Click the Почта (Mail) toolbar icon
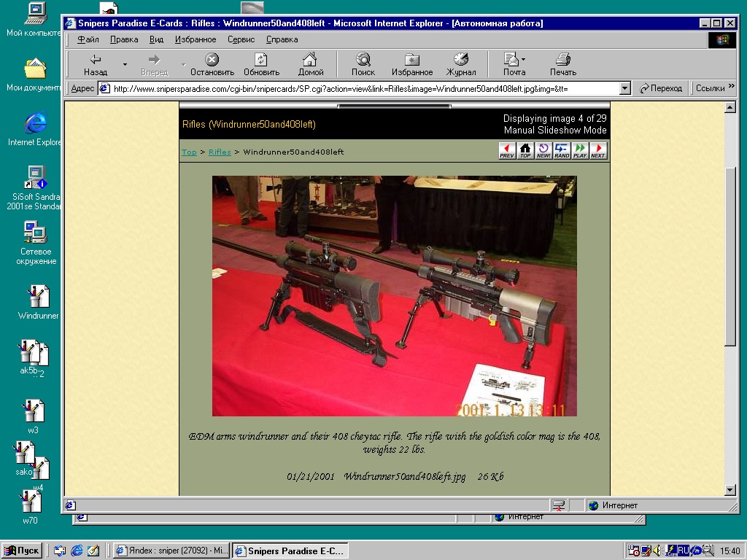 click(511, 64)
